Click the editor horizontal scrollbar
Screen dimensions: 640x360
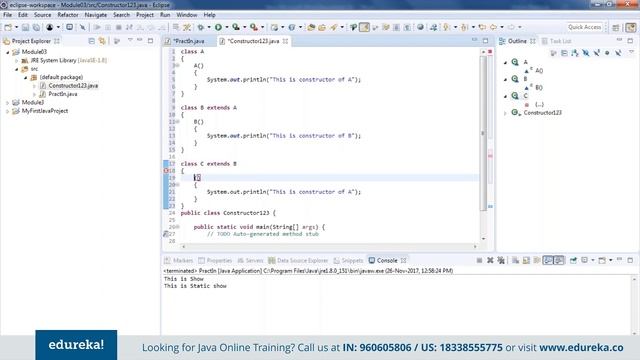329,246
